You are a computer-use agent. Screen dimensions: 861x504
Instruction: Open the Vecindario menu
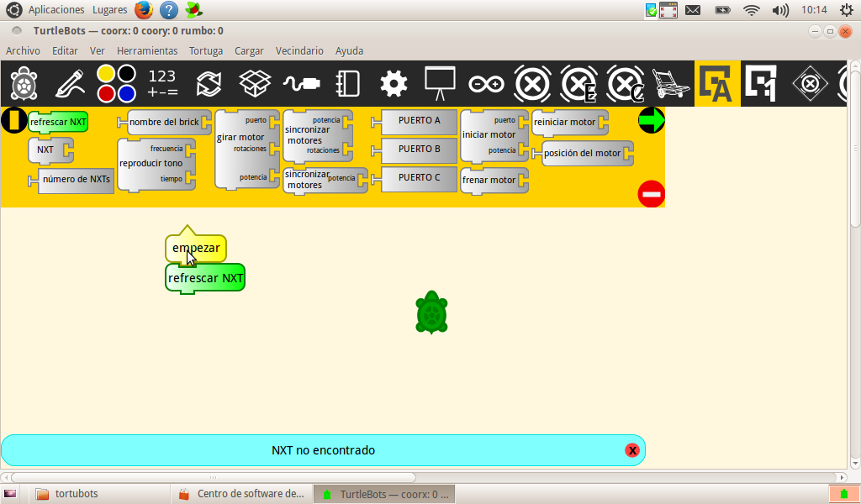pos(299,51)
